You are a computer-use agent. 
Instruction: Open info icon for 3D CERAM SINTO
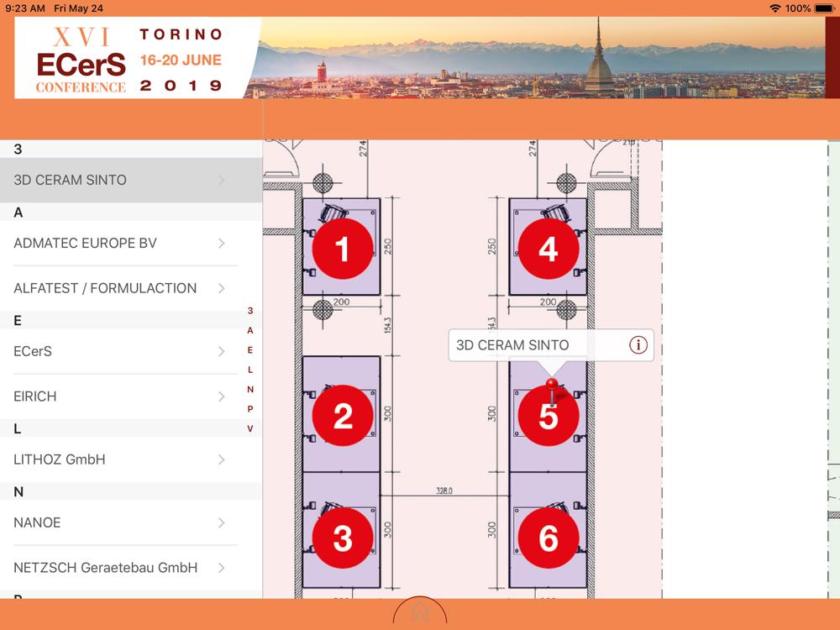(638, 345)
